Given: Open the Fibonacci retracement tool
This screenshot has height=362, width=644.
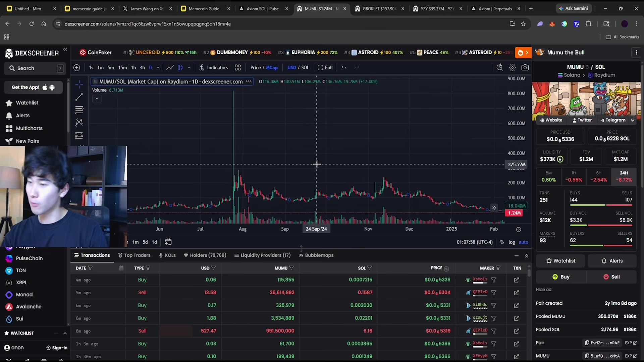Looking at the screenshot, I should 79,110.
